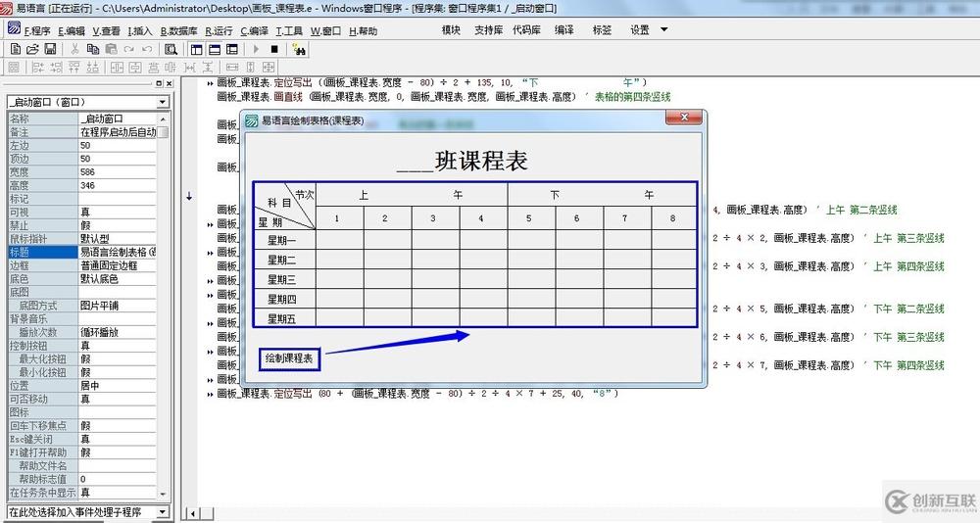The height and width of the screenshot is (523, 980).
Task: Open the _启动窗口（窗口） component combo box
Action: click(x=88, y=102)
